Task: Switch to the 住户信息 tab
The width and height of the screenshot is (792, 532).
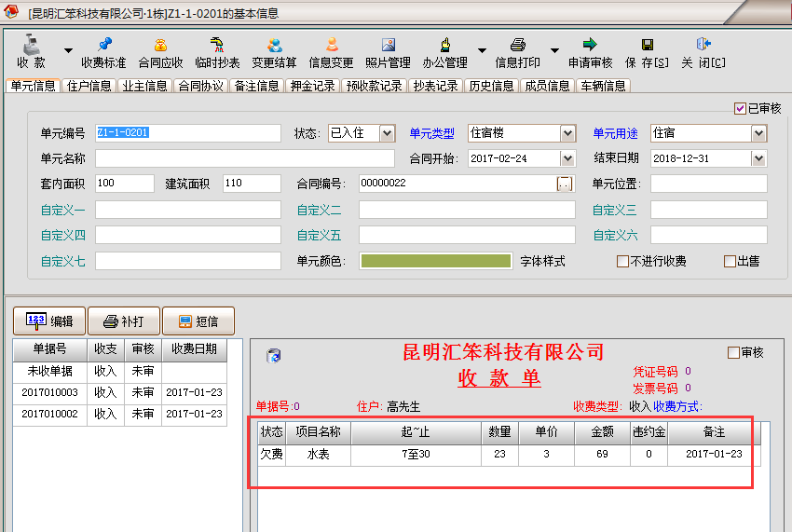Action: [x=89, y=86]
